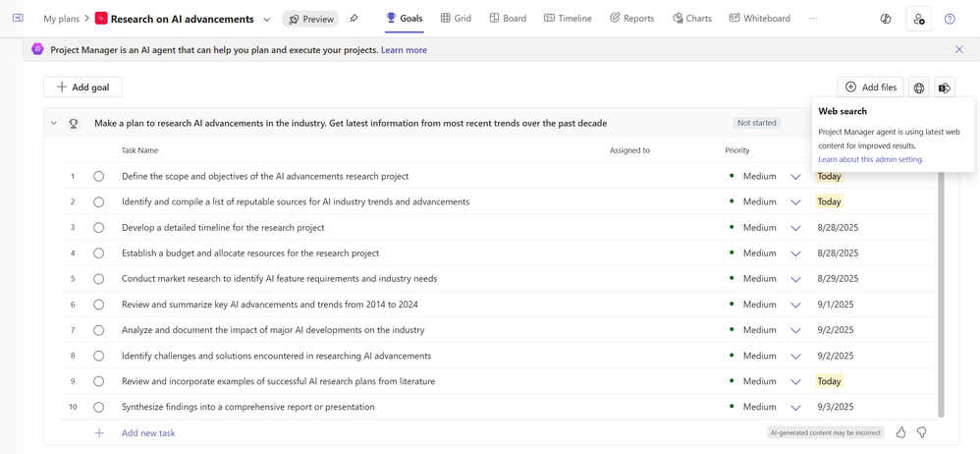Viewport: 980px width, 454px height.
Task: Toggle completion circle for task 10
Action: click(99, 407)
